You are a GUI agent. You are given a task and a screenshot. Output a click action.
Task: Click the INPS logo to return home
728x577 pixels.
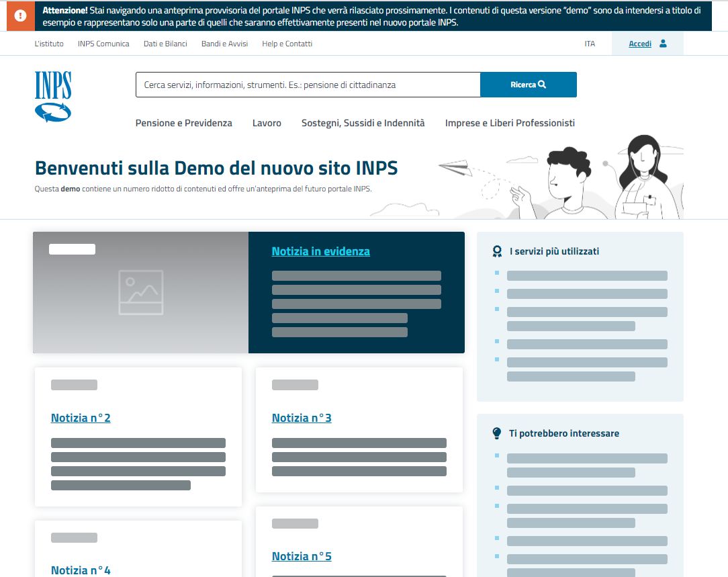(52, 96)
